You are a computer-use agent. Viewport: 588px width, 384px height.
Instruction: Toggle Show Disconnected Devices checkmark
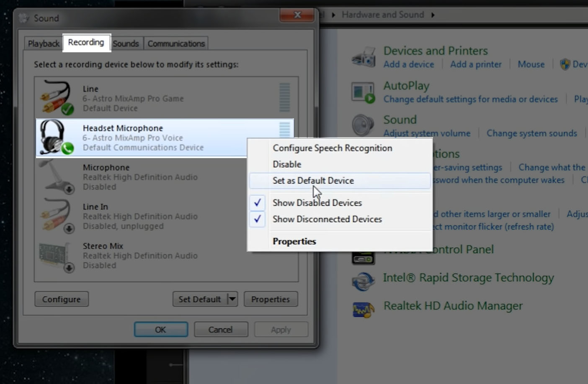[258, 219]
